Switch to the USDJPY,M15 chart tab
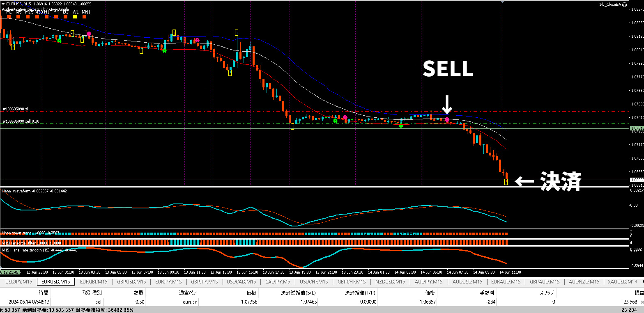Viewport: 644px width, 313px height. (19, 281)
